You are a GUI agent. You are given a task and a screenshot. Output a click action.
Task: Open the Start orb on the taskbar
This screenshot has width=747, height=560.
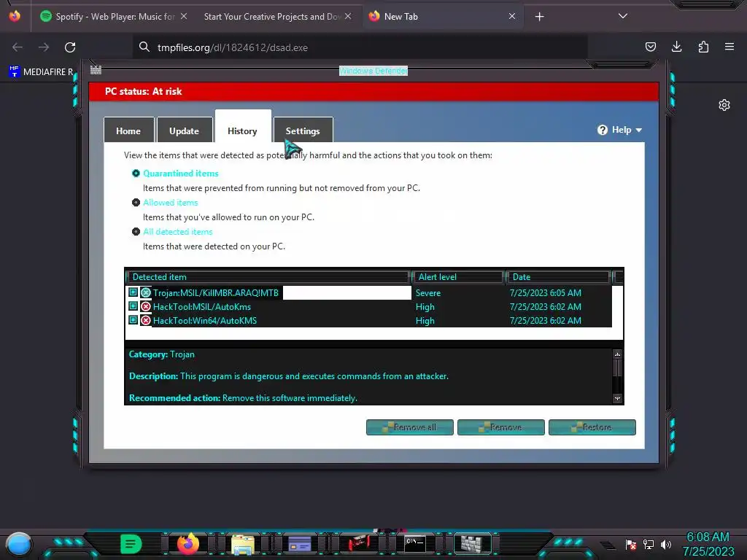tap(19, 544)
